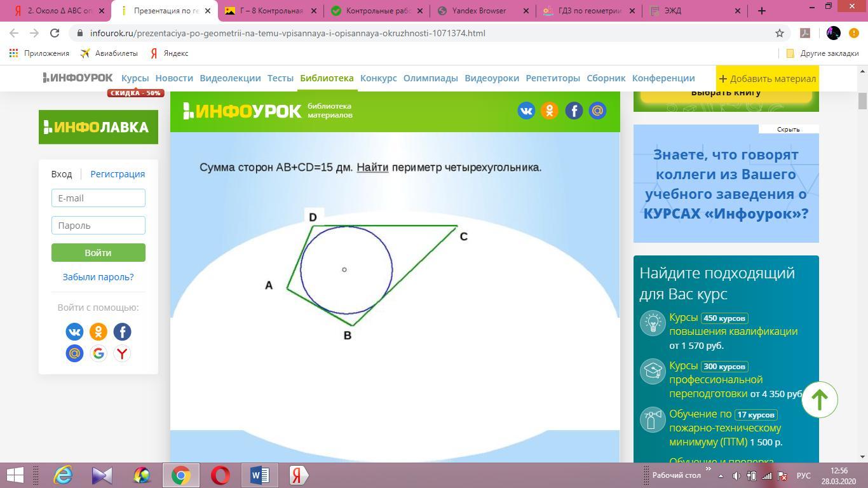Open Тесты in site navigation
Viewport: 868px width, 488px height.
pos(280,78)
